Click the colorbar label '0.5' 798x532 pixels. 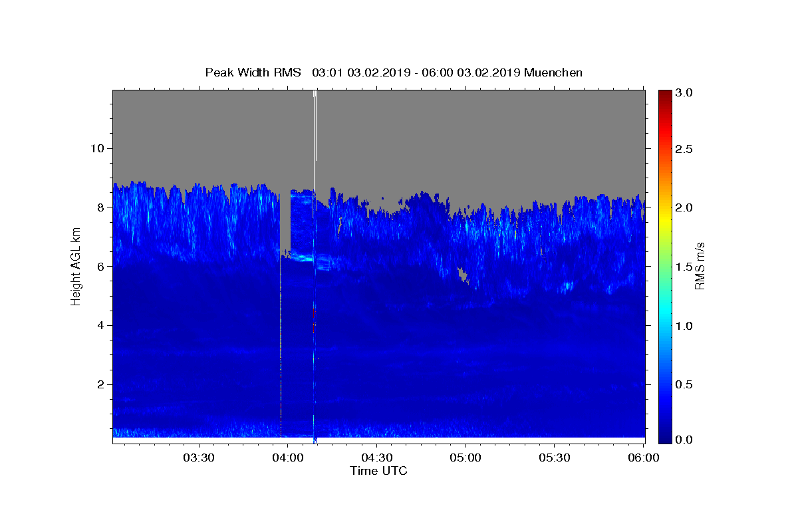pos(684,384)
